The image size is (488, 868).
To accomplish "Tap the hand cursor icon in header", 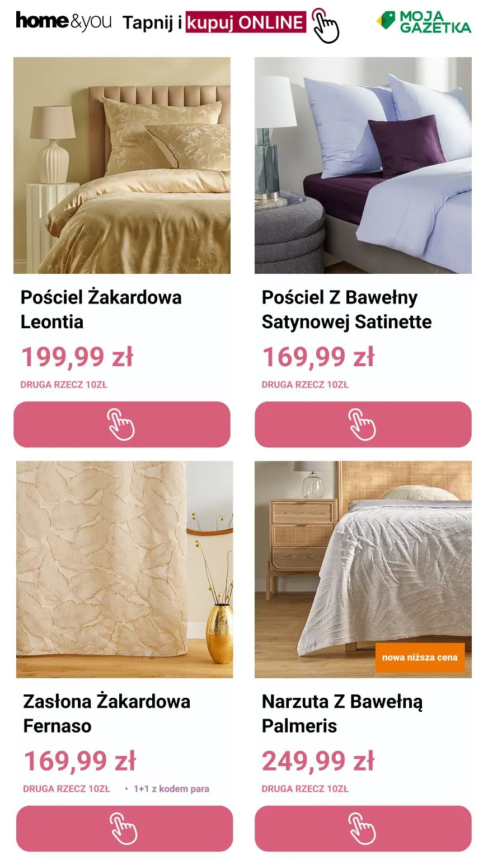I will 326,26.
